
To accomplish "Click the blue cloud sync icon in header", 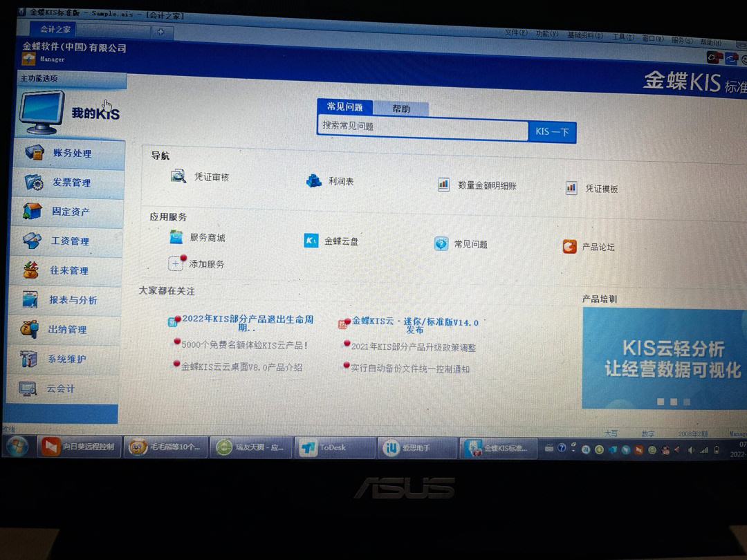I will 731,59.
